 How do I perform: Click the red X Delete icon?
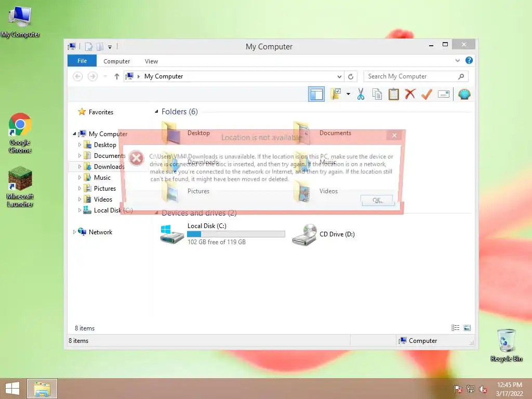coord(410,94)
